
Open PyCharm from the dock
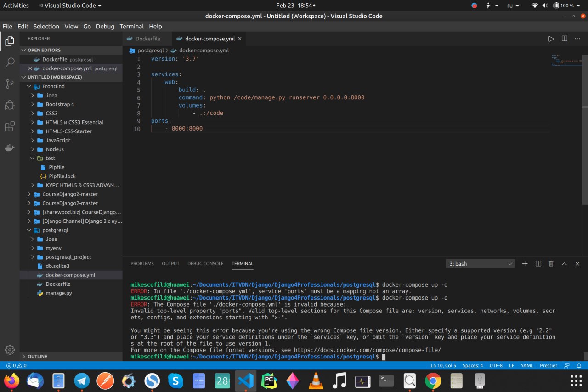click(x=269, y=381)
